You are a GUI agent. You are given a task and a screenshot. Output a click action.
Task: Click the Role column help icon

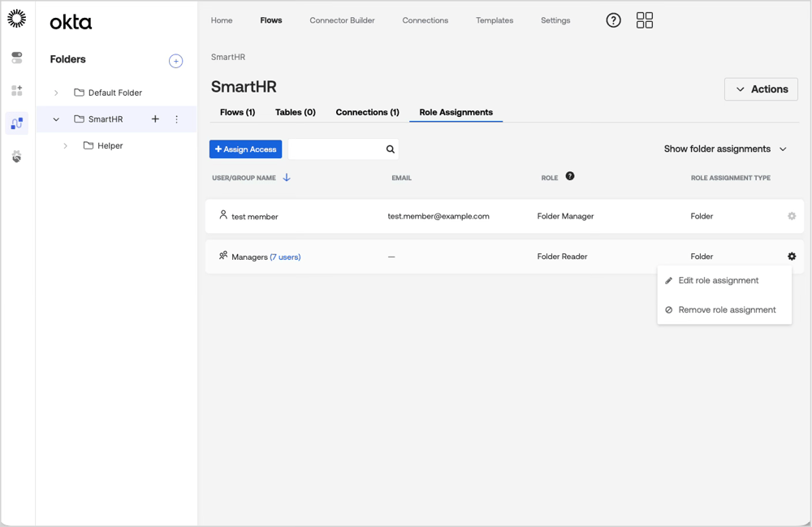pos(570,176)
